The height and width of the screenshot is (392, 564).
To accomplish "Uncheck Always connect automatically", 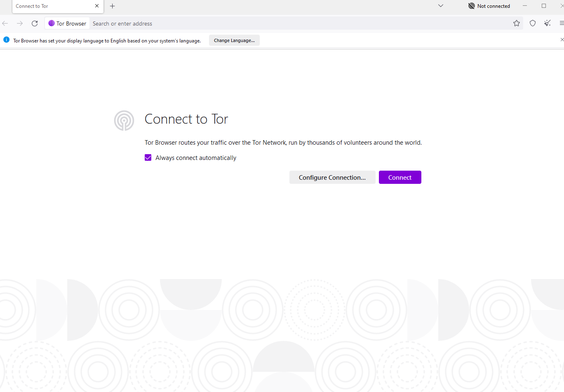I will coord(148,158).
